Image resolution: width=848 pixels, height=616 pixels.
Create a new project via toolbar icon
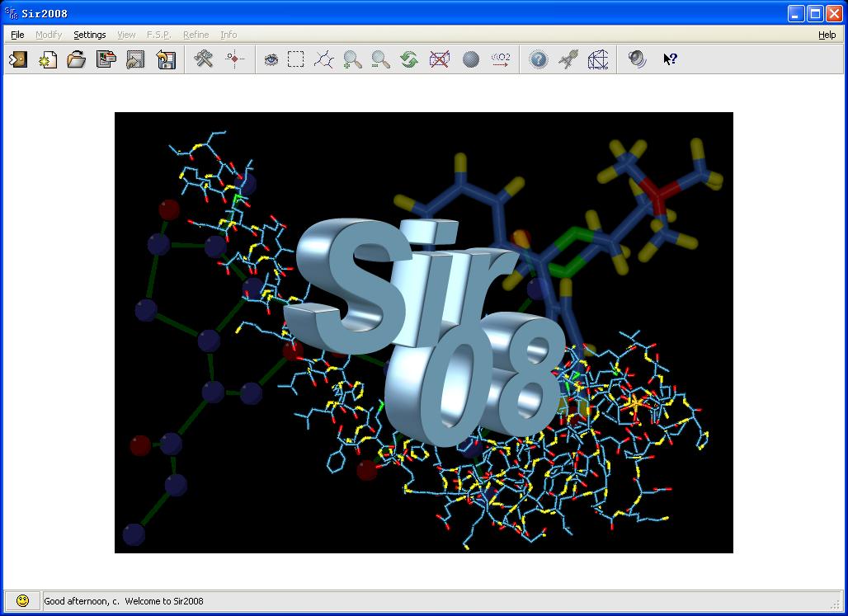[48, 59]
